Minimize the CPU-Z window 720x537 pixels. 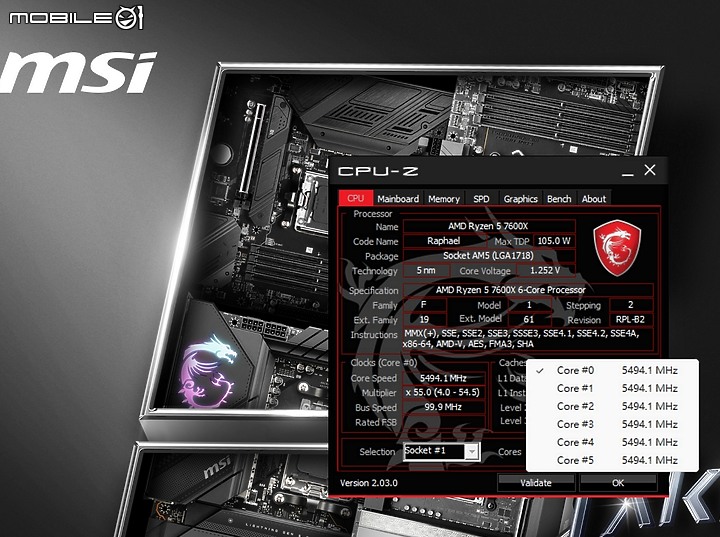pyautogui.click(x=628, y=172)
